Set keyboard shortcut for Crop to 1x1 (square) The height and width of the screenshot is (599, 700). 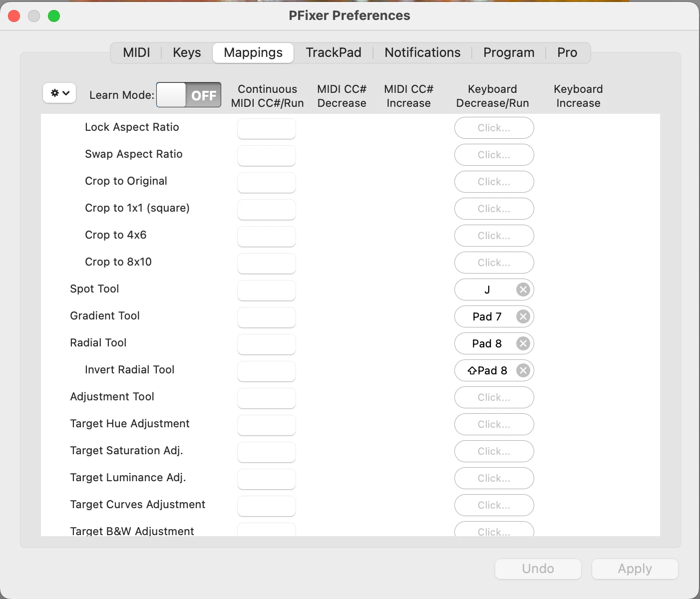tap(494, 209)
